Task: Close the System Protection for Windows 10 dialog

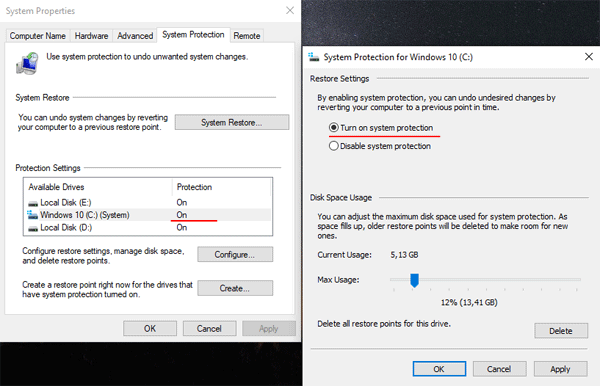Action: 589,57
